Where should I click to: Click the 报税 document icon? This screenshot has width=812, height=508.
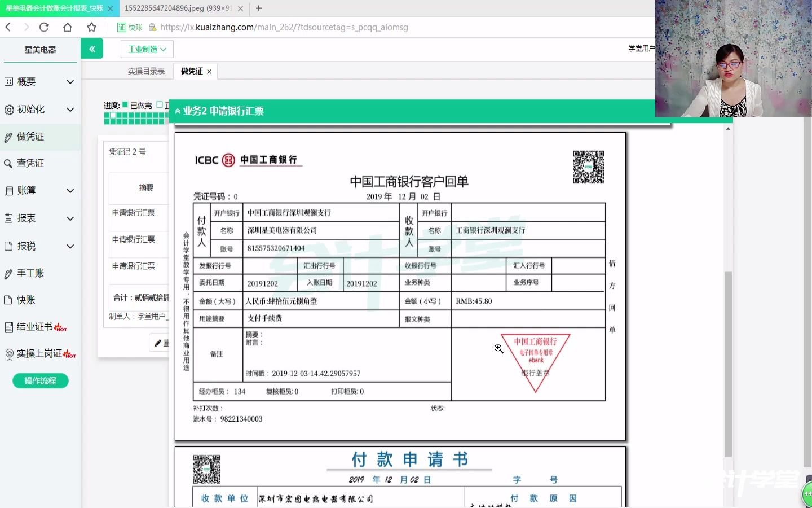(x=8, y=246)
